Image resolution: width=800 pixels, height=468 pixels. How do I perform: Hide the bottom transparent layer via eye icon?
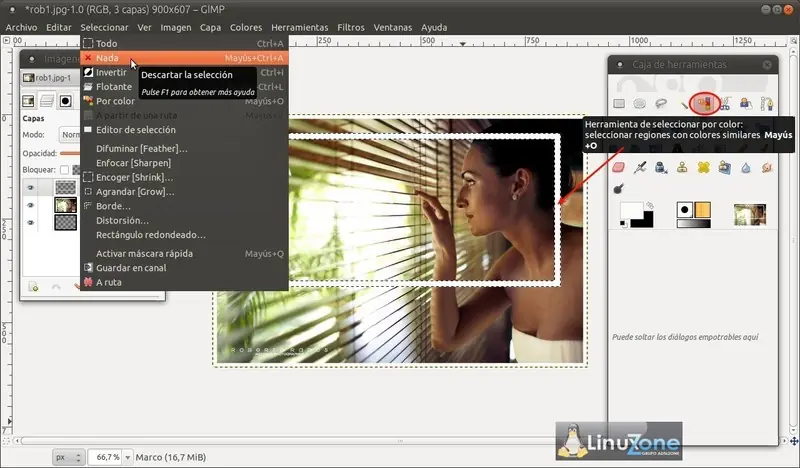[x=31, y=223]
